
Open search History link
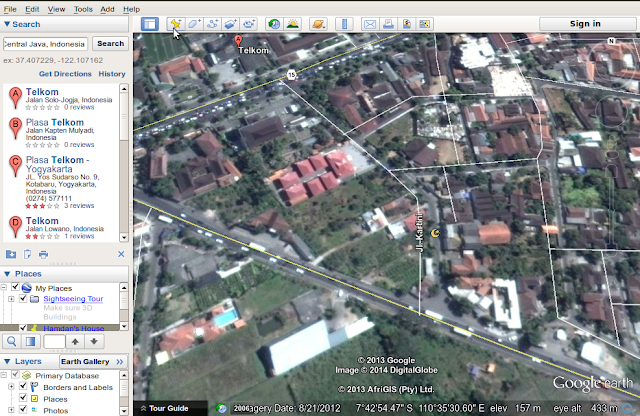[112, 74]
